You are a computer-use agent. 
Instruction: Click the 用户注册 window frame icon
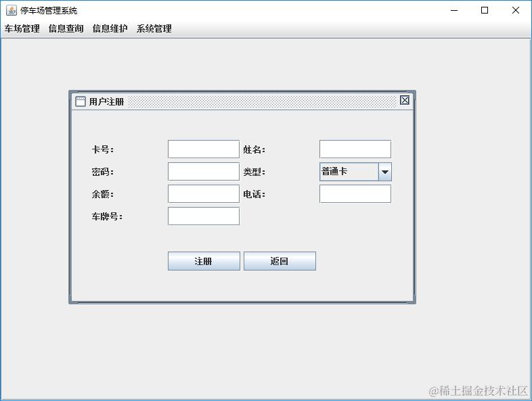tap(80, 101)
